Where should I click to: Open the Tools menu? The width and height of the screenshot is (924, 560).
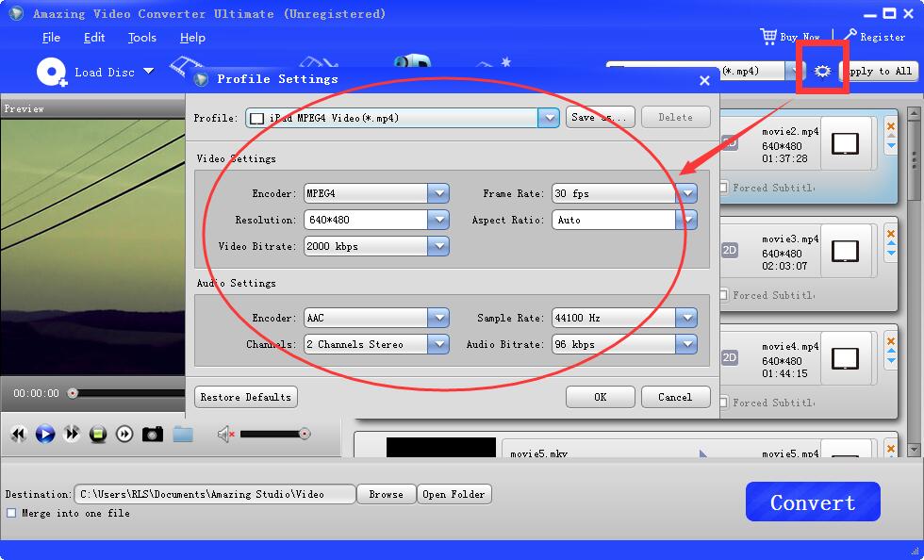(x=142, y=38)
